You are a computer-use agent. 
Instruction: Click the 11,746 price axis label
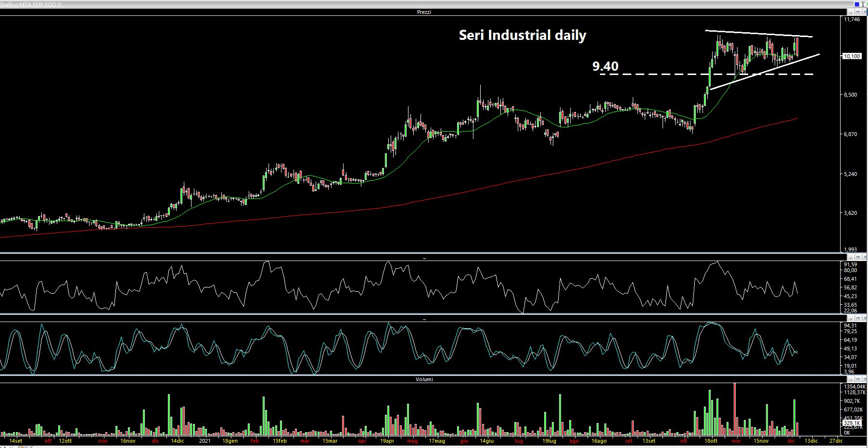(852, 20)
